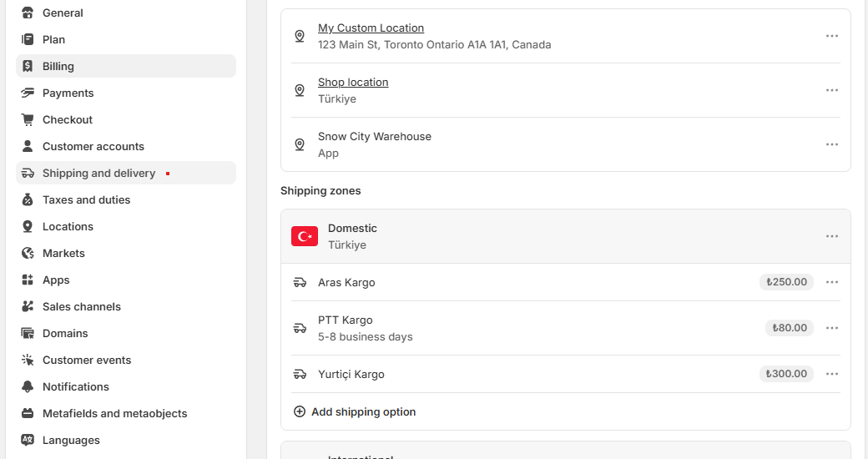
Task: Click the Checkout cart icon
Action: (28, 119)
